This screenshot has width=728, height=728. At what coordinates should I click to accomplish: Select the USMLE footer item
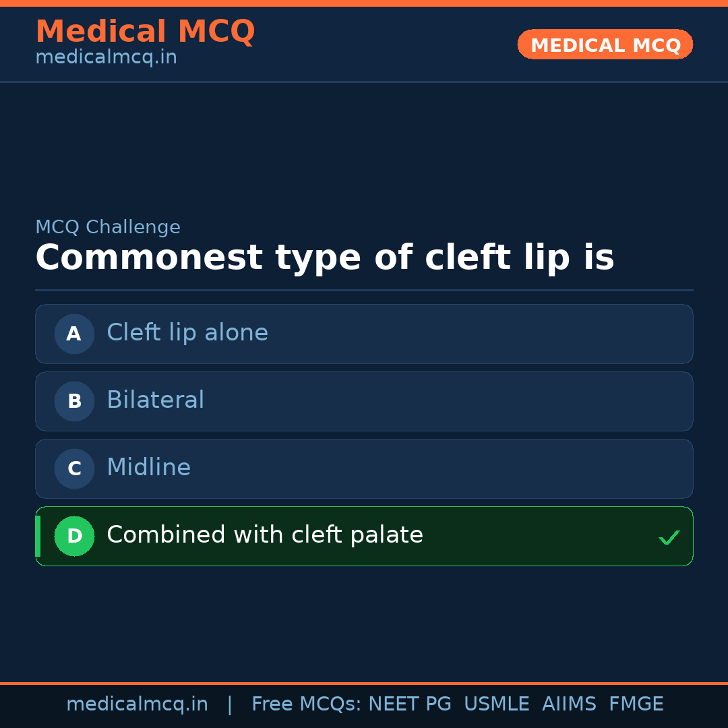point(496,704)
